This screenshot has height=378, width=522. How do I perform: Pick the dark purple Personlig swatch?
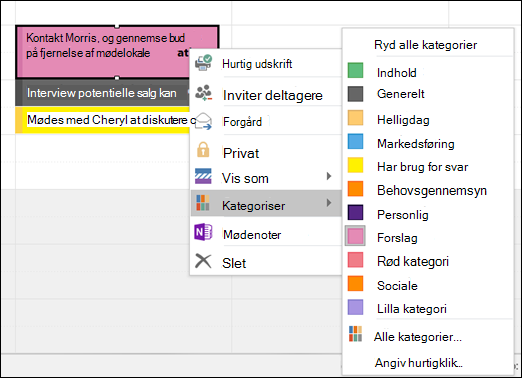pos(355,212)
